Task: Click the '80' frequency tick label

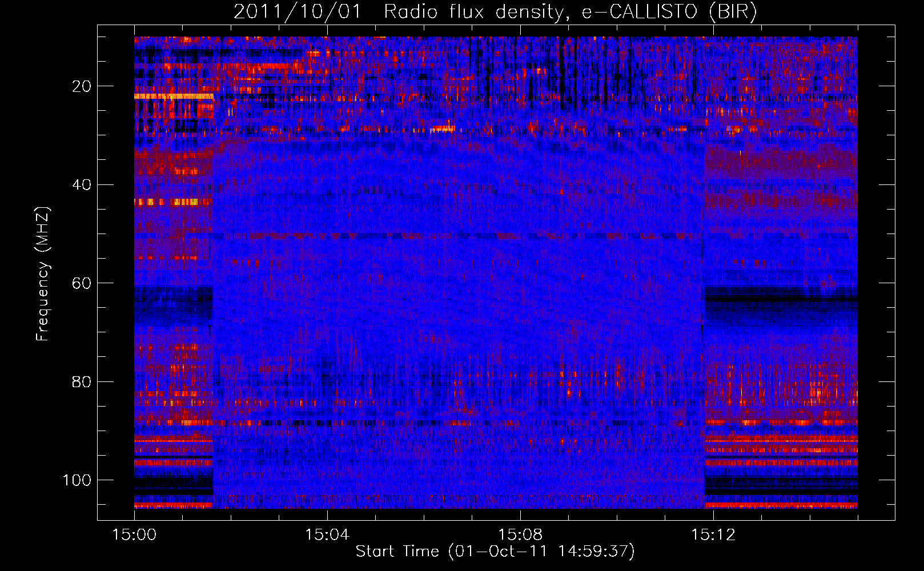Action: click(x=82, y=381)
